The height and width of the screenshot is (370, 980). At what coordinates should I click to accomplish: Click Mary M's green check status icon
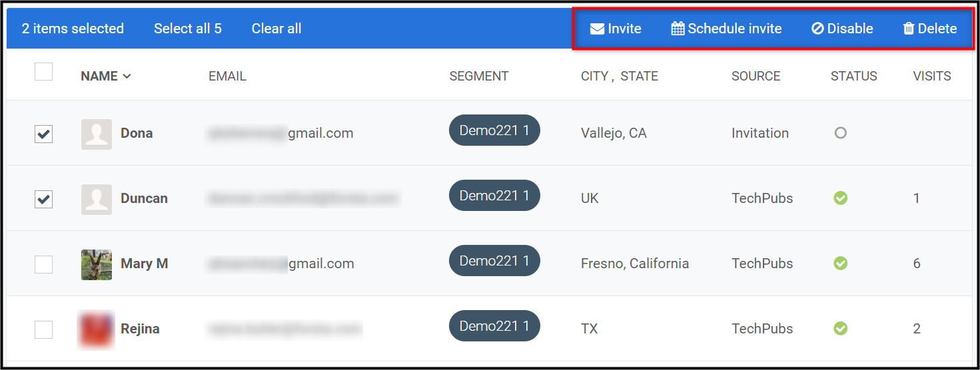pos(841,264)
